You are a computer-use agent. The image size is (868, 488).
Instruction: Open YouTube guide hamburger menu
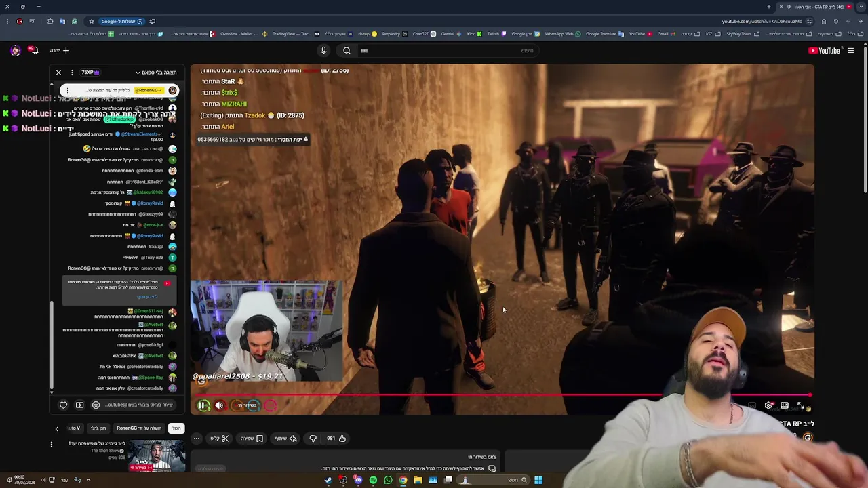[850, 50]
